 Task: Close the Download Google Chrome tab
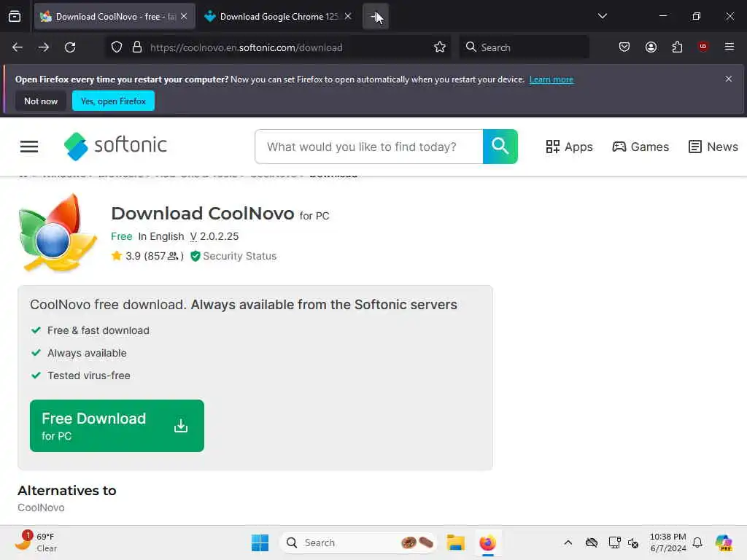coord(348,16)
